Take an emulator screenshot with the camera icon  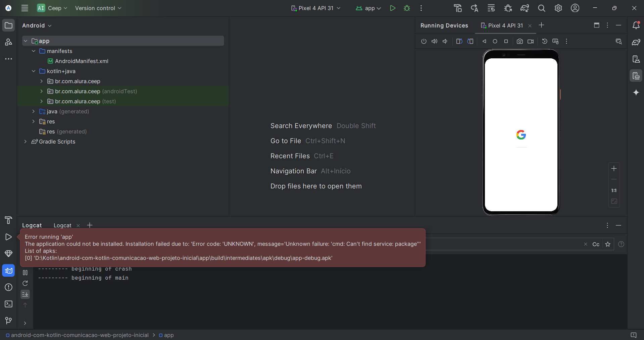pyautogui.click(x=519, y=41)
